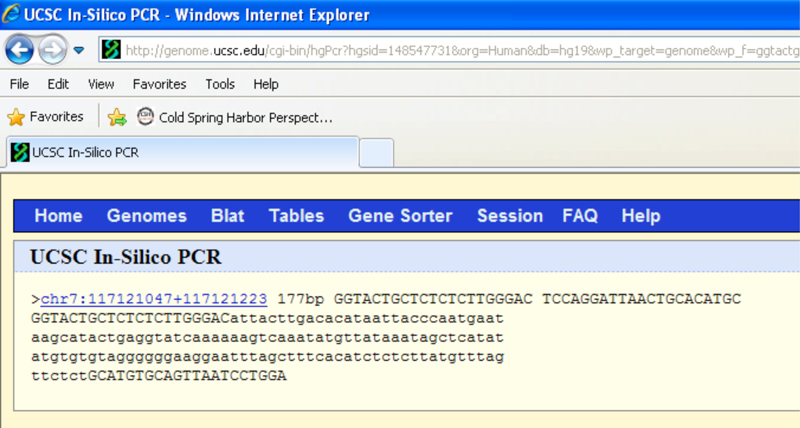Viewport: 800px width, 428px height.
Task: Click the 177bp product size text
Action: (301, 299)
